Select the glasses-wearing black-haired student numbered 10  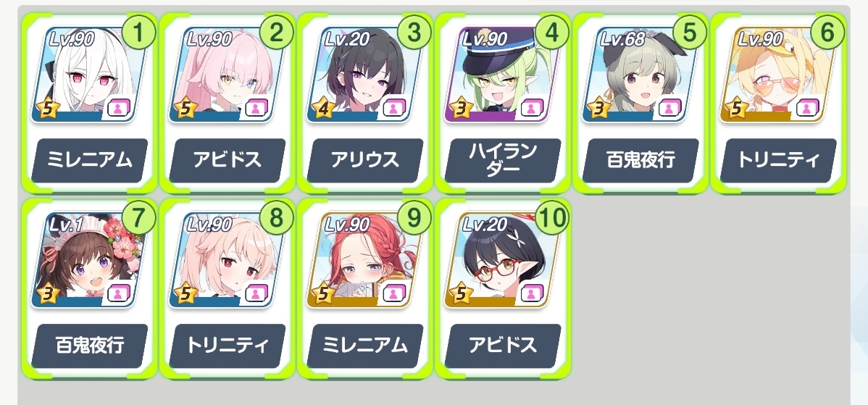(501, 259)
